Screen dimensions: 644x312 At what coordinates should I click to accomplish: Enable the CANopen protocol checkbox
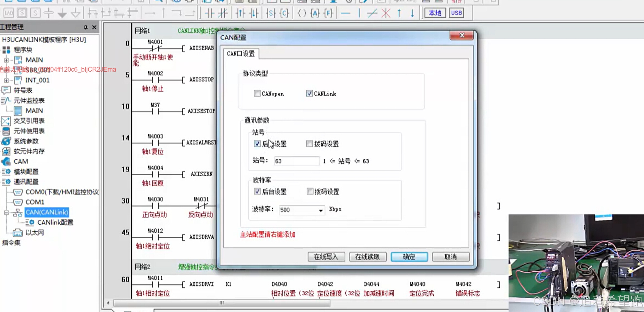point(257,93)
